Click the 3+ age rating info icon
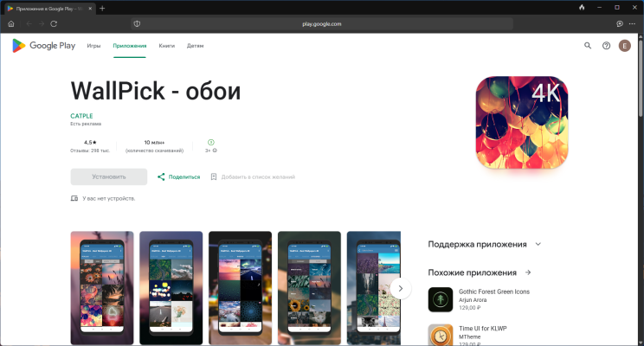The width and height of the screenshot is (644, 346). 215,151
